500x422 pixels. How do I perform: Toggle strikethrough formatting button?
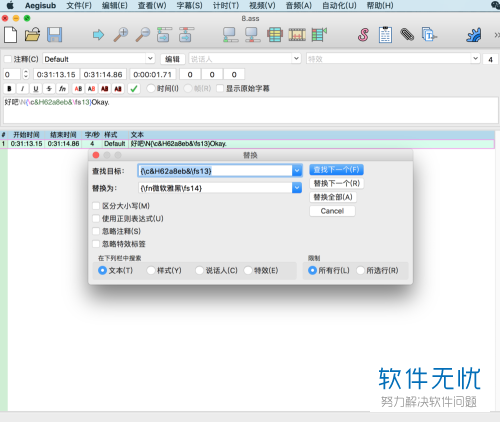tap(49, 89)
